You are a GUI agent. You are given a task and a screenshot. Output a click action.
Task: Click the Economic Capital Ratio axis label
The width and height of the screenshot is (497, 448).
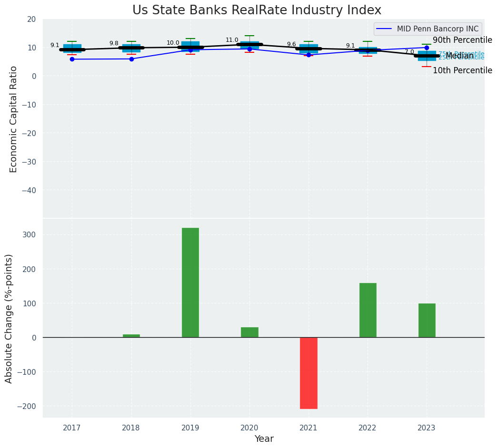[x=13, y=119]
